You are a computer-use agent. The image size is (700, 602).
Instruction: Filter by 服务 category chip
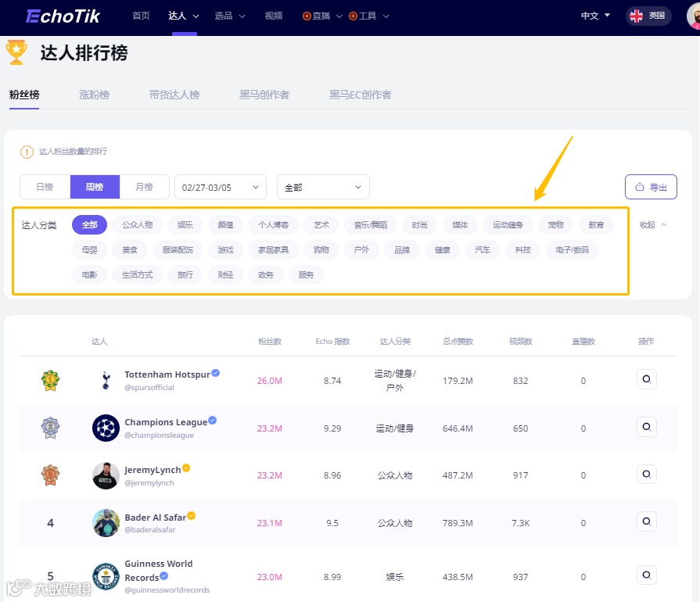(307, 275)
